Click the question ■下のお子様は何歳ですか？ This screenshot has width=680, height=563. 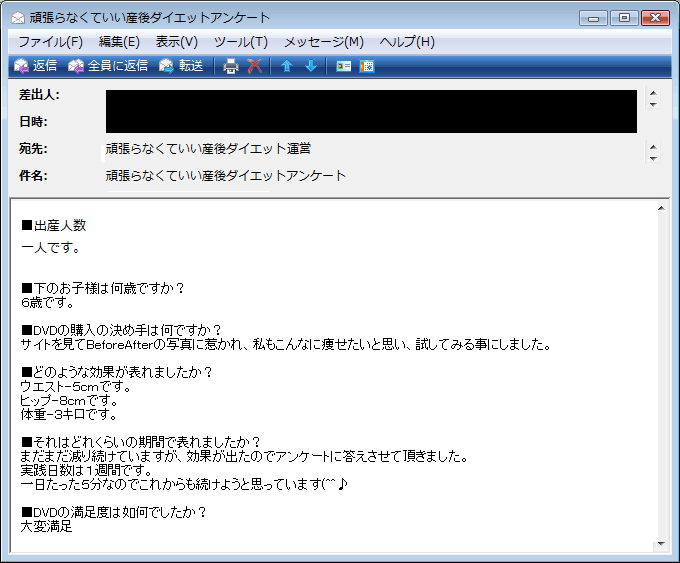pos(103,288)
